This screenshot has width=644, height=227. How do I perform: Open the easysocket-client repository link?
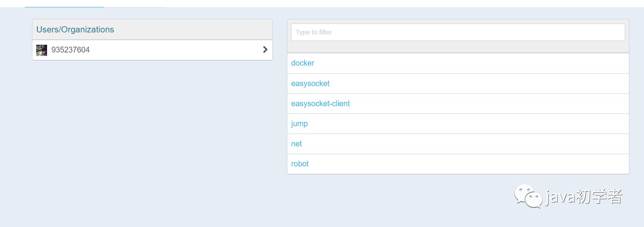coord(320,103)
